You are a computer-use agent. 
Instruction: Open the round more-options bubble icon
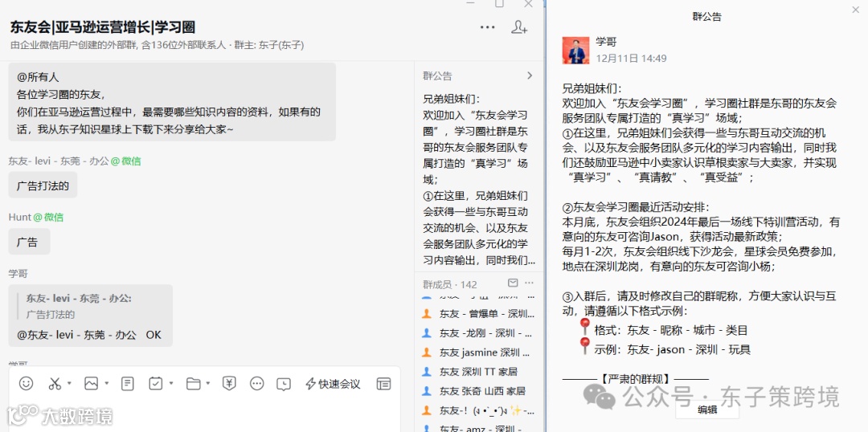(257, 383)
